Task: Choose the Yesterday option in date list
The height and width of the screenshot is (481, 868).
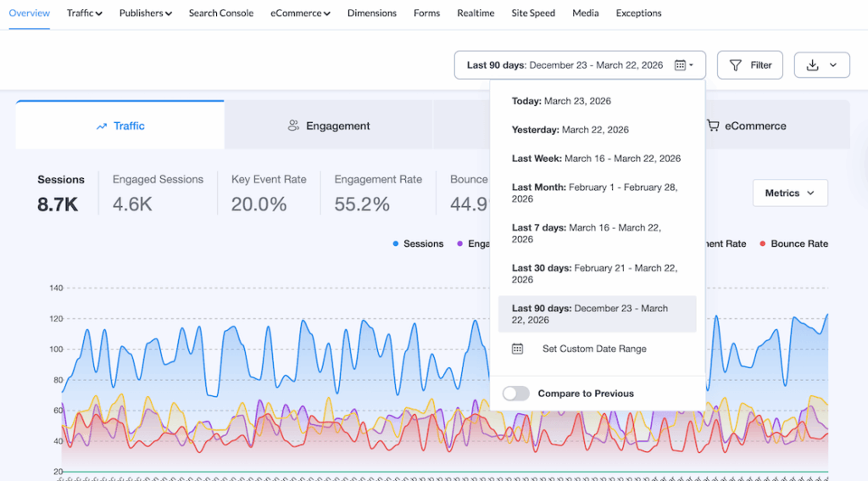Action: [570, 130]
